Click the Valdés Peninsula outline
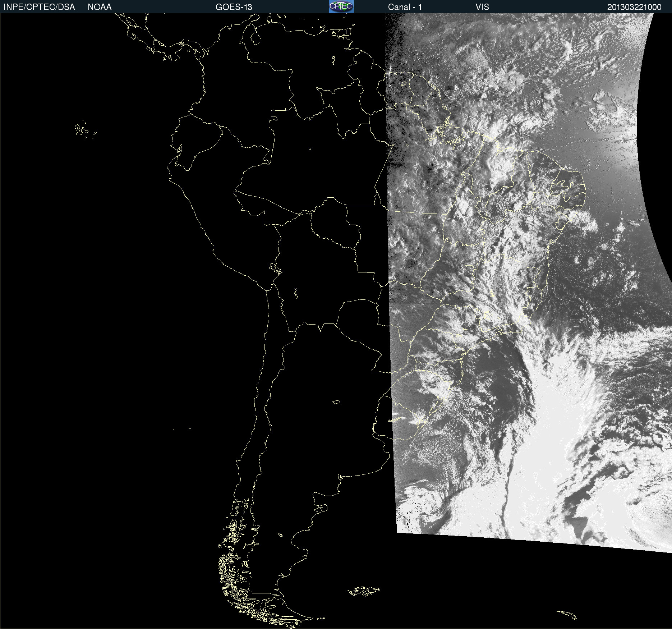Screen dimensions: 672x629 pyautogui.click(x=323, y=508)
